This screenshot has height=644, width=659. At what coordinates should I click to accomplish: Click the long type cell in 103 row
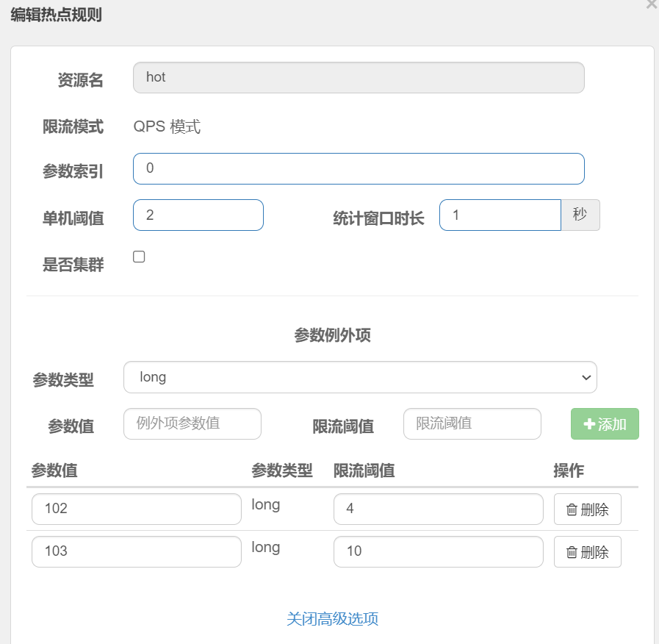tap(266, 547)
